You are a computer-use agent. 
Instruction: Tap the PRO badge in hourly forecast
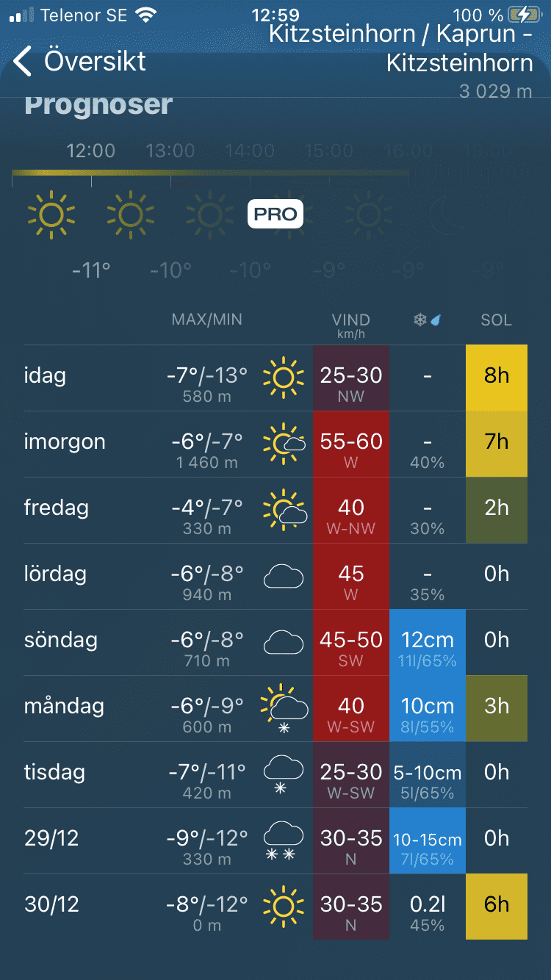275,214
